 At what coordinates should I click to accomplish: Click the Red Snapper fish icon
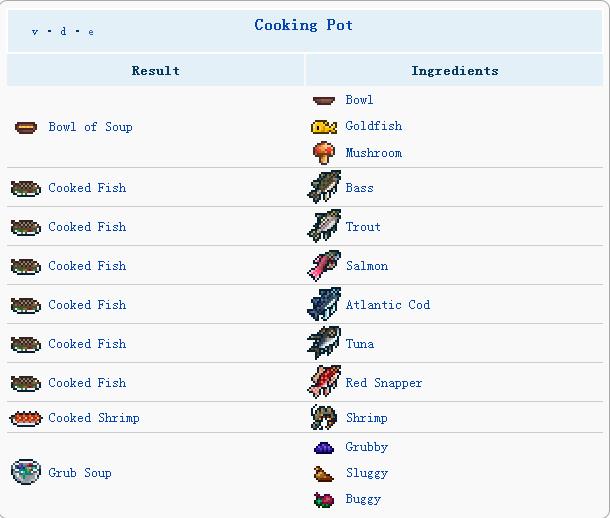tap(324, 382)
